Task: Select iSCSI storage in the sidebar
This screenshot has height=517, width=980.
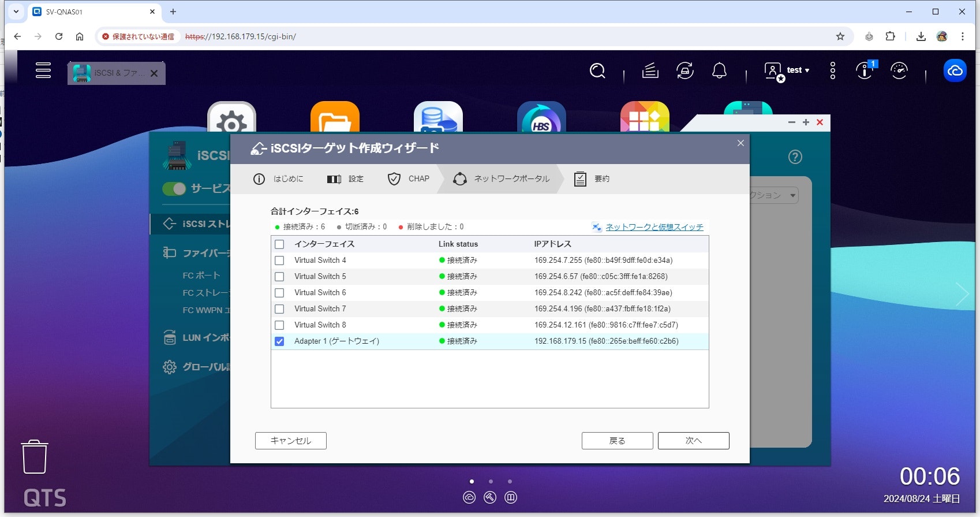Action: tap(190, 224)
